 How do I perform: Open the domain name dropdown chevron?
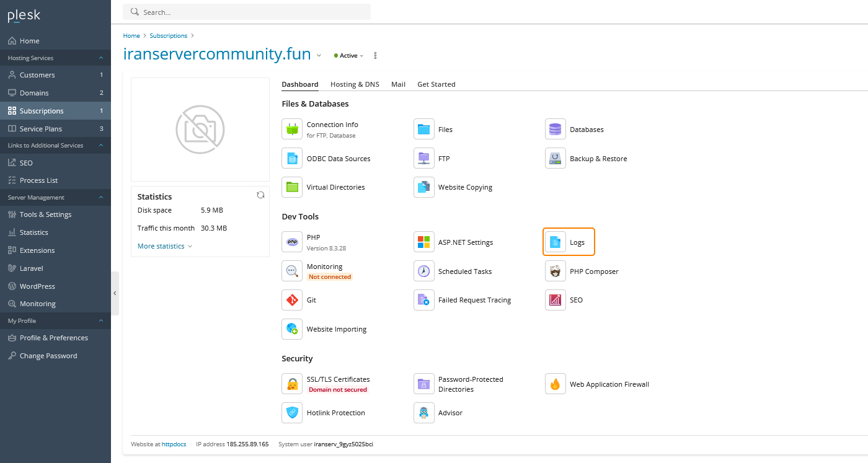[x=319, y=55]
